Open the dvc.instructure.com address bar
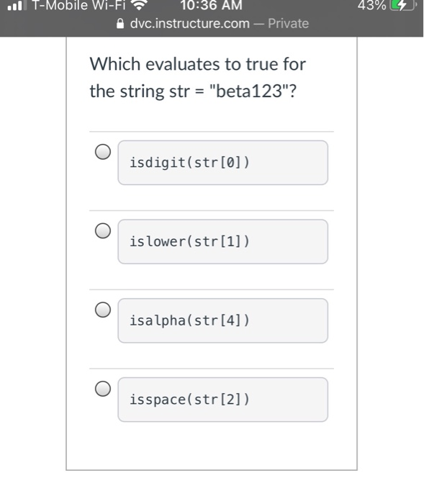Viewport: 424px width, 504px height. pos(212,24)
